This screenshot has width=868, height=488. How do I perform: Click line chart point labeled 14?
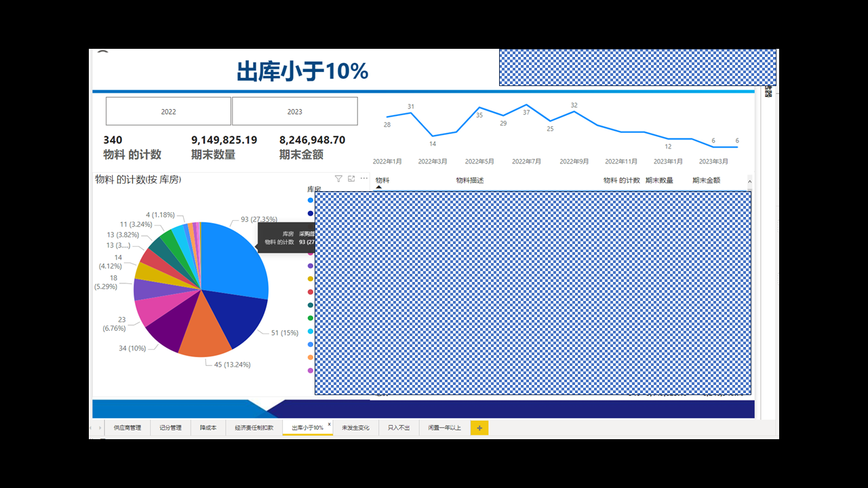point(433,136)
